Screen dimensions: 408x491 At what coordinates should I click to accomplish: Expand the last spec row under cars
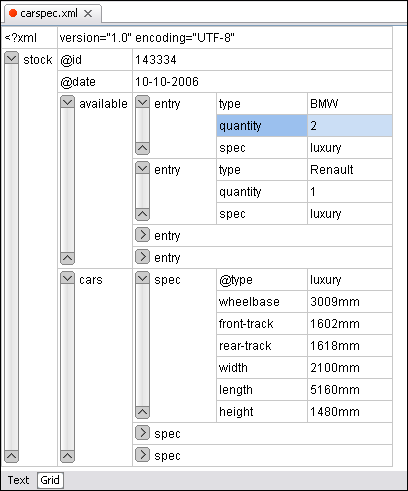143,455
